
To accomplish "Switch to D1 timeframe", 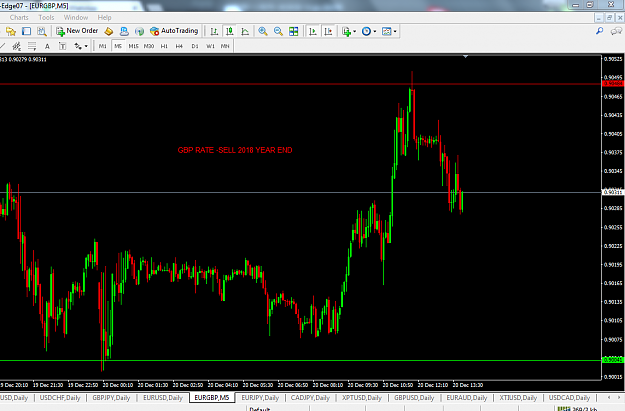I will pyautogui.click(x=195, y=46).
